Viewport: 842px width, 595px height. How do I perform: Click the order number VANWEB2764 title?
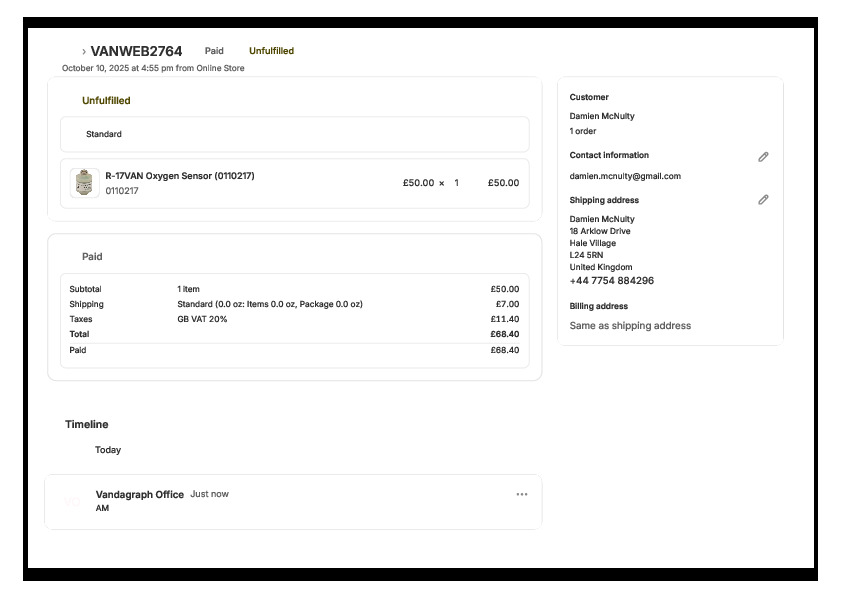(x=136, y=51)
